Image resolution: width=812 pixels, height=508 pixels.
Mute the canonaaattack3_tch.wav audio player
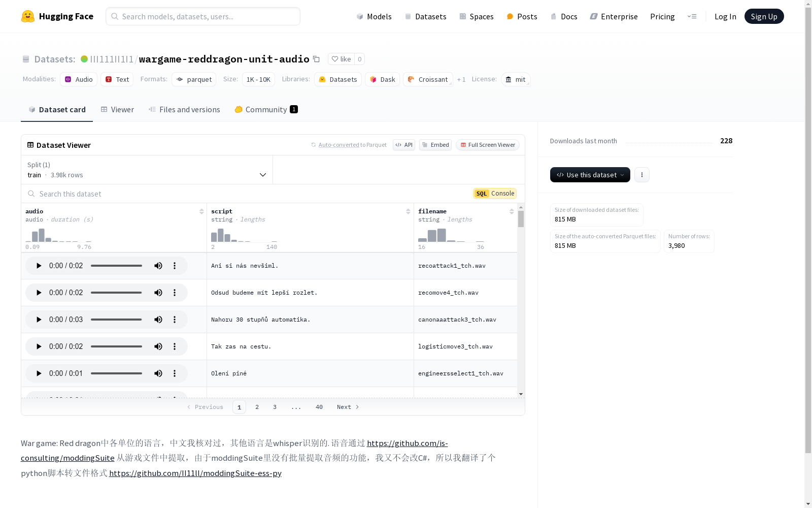158,320
